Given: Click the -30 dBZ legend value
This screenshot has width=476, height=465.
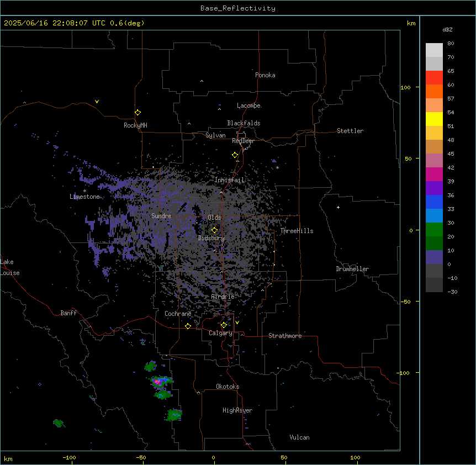Looking at the screenshot, I should pos(452,292).
